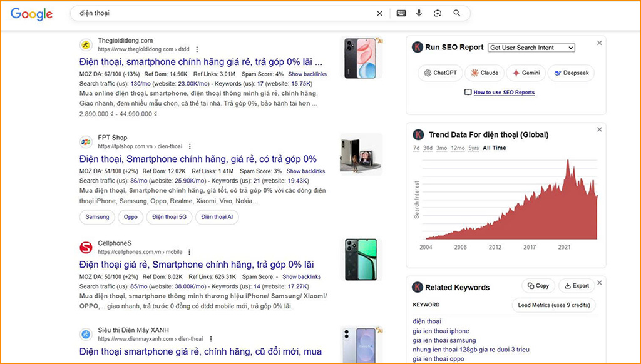
Task: Click Load Metrics (uses 9 credits)
Action: [x=554, y=305]
